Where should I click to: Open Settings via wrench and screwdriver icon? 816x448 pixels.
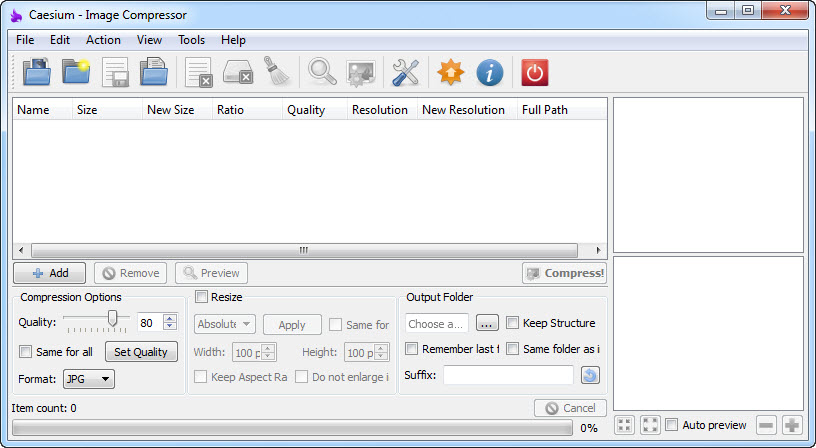pos(405,72)
